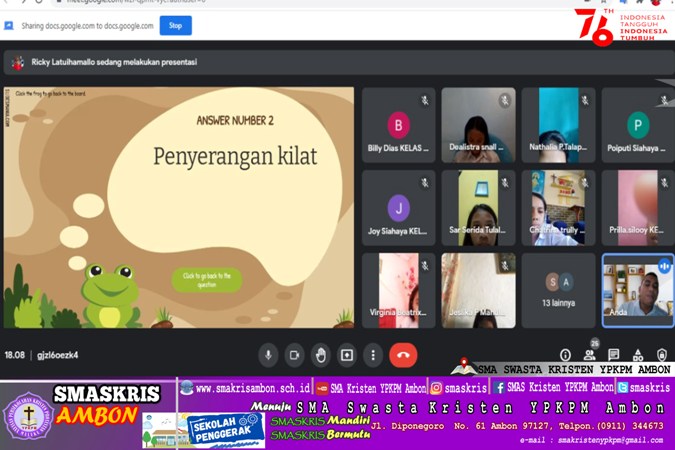Select Prilla.silooy participant tile
Image resolution: width=675 pixels, height=450 pixels.
click(638, 208)
